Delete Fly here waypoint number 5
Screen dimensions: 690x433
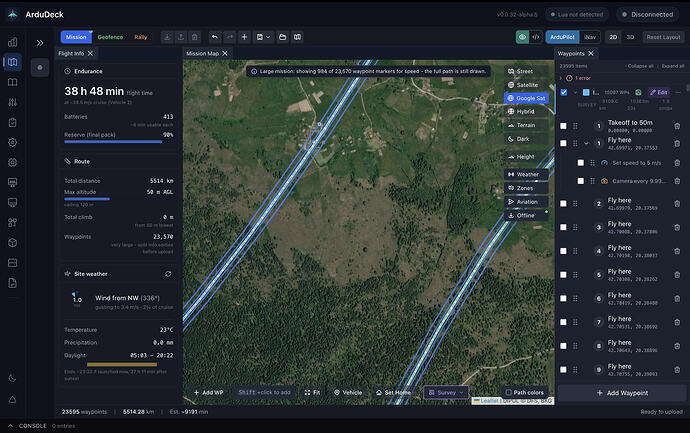coord(677,275)
